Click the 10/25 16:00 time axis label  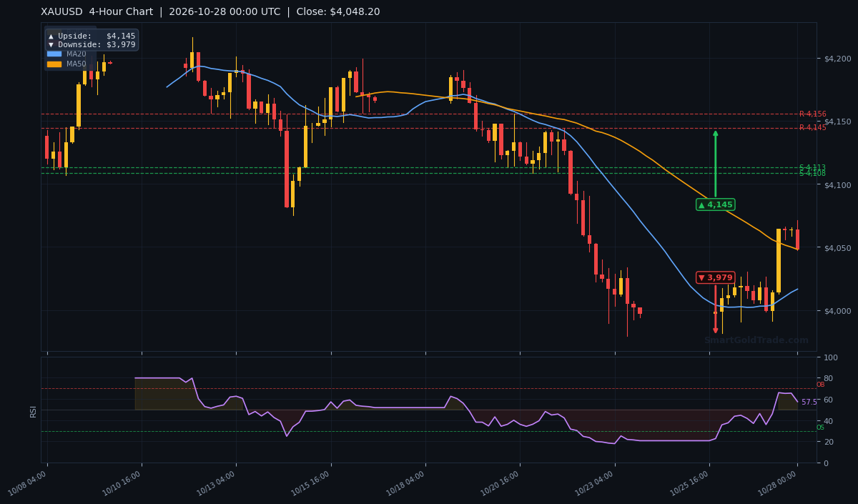(x=690, y=483)
